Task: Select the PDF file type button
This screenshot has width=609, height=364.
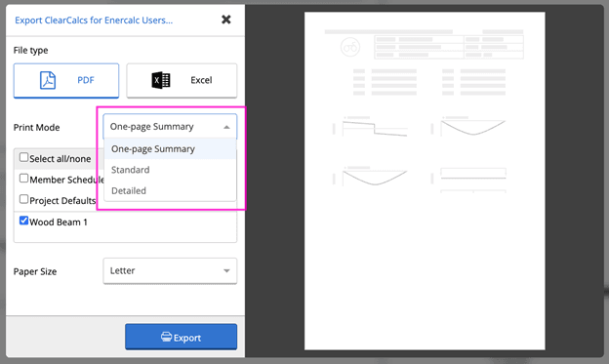Action: click(x=66, y=80)
